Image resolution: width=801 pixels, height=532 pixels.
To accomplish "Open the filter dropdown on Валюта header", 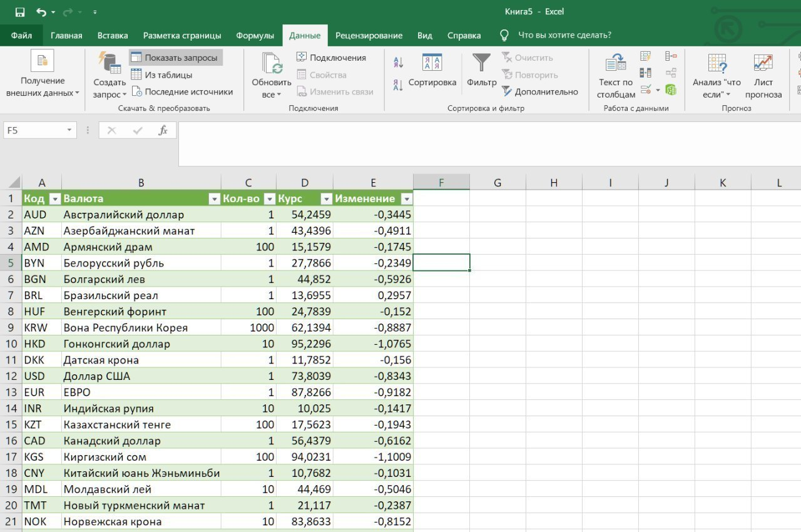I will (213, 199).
